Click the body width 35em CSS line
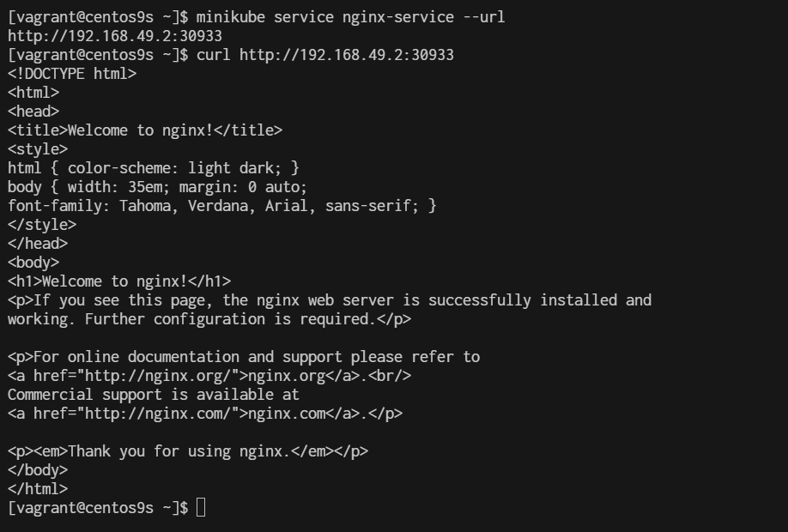This screenshot has height=532, width=788. (x=157, y=187)
